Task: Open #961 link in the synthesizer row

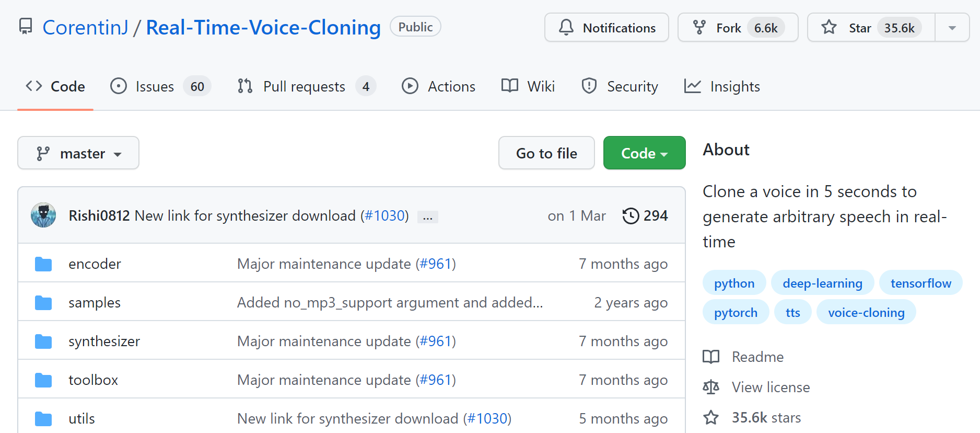Action: point(436,341)
